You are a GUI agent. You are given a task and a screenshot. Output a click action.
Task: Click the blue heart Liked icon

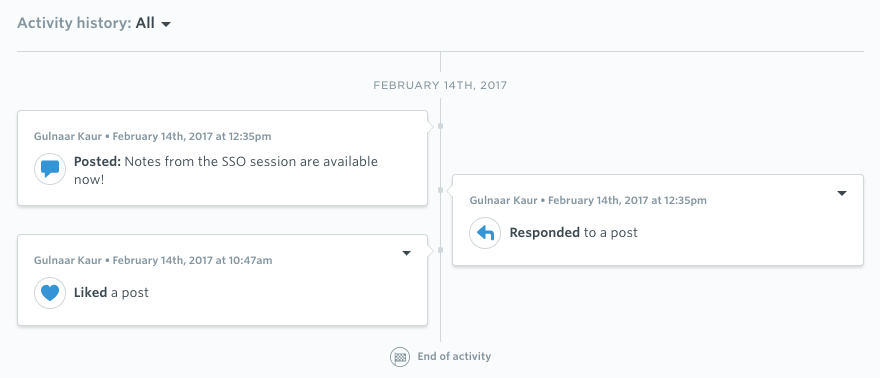coord(50,293)
